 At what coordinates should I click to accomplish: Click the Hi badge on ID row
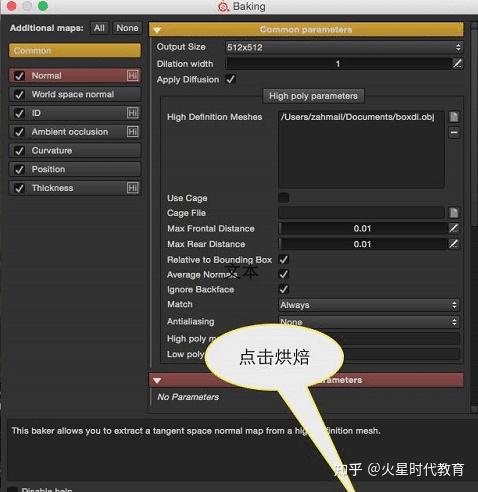click(x=132, y=113)
